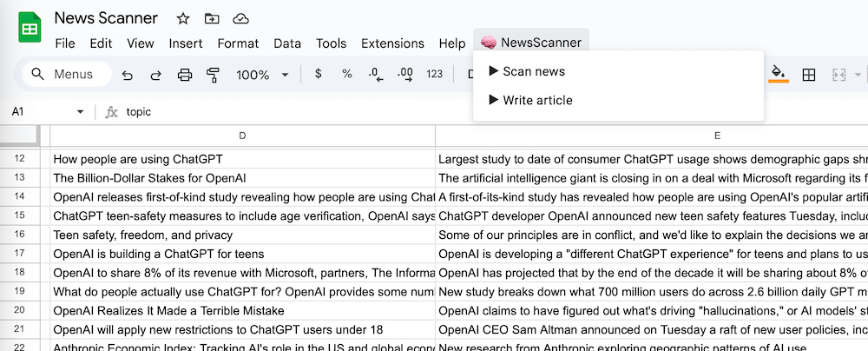
Task: Open the 123 number format dropdown
Action: 435,75
